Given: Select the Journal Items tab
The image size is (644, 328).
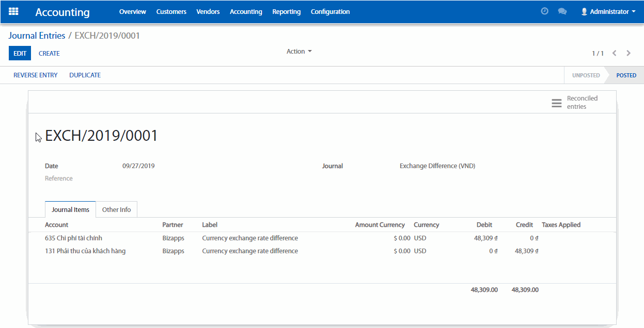Looking at the screenshot, I should click(70, 210).
